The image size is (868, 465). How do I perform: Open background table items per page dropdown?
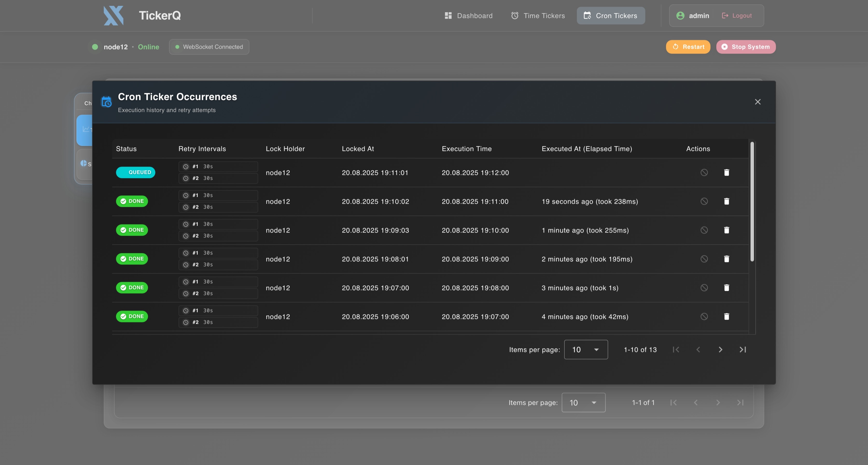point(583,402)
